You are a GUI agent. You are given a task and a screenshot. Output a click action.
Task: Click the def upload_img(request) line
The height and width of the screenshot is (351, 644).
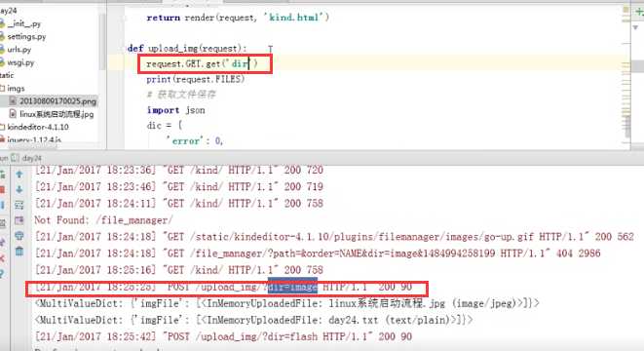click(x=187, y=48)
